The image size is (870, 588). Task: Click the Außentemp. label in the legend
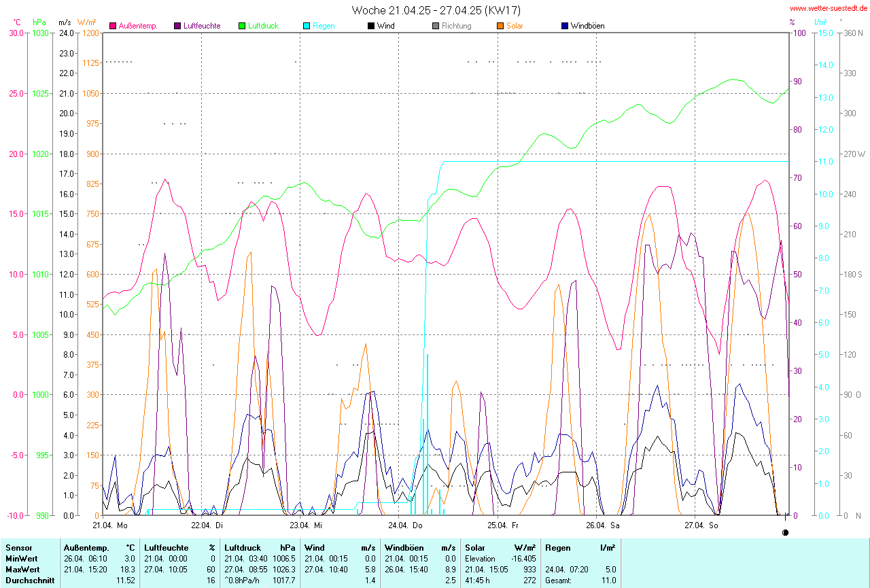pos(138,26)
